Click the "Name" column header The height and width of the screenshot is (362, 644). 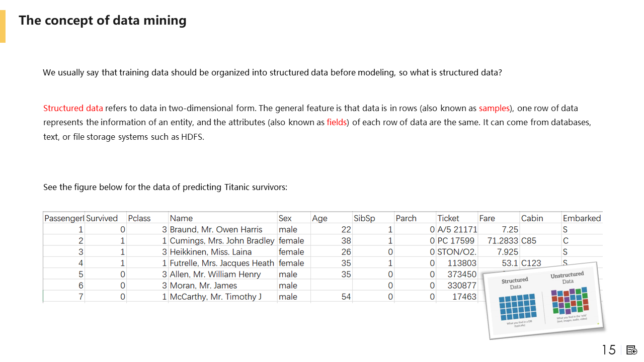tap(181, 218)
